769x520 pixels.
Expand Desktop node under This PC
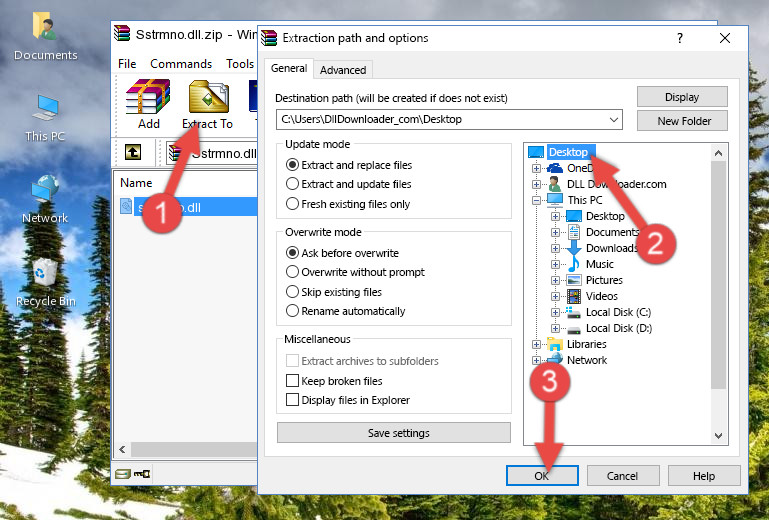coord(555,216)
